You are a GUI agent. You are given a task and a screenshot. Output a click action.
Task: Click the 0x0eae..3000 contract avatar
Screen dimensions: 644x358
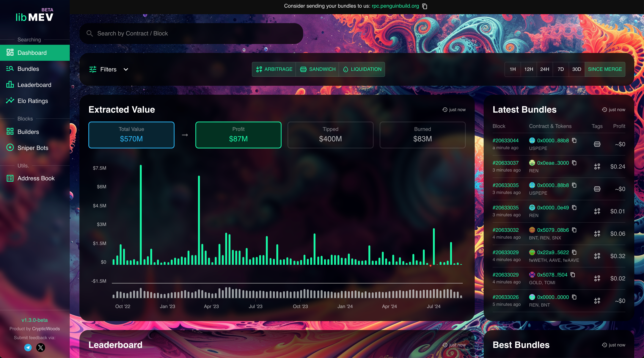(532, 163)
